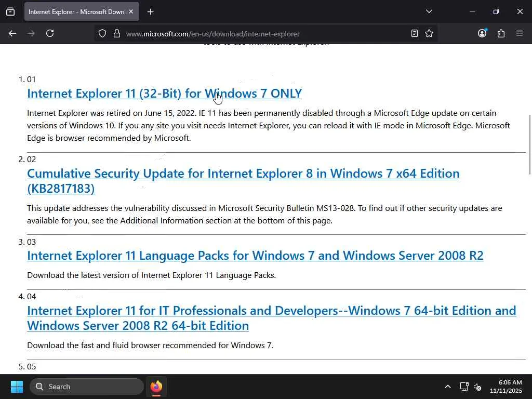Image resolution: width=532 pixels, height=399 pixels.
Task: Restore down the Firefox window
Action: (496, 11)
